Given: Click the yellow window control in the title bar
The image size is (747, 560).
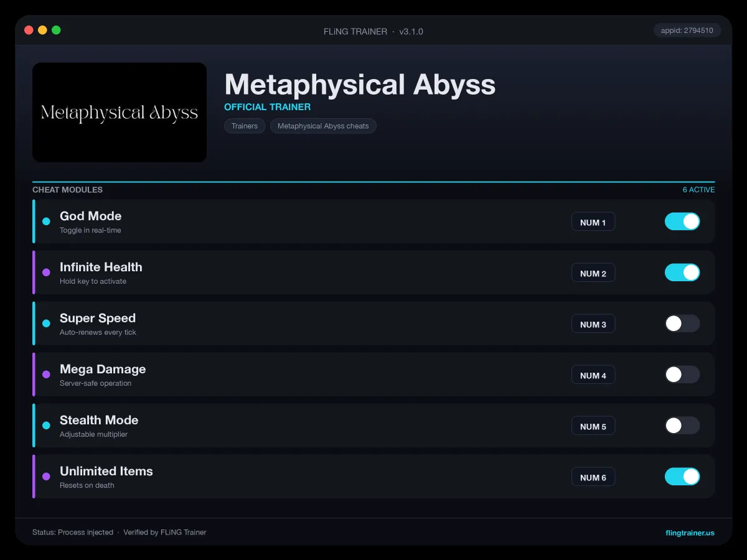Looking at the screenshot, I should pyautogui.click(x=42, y=30).
